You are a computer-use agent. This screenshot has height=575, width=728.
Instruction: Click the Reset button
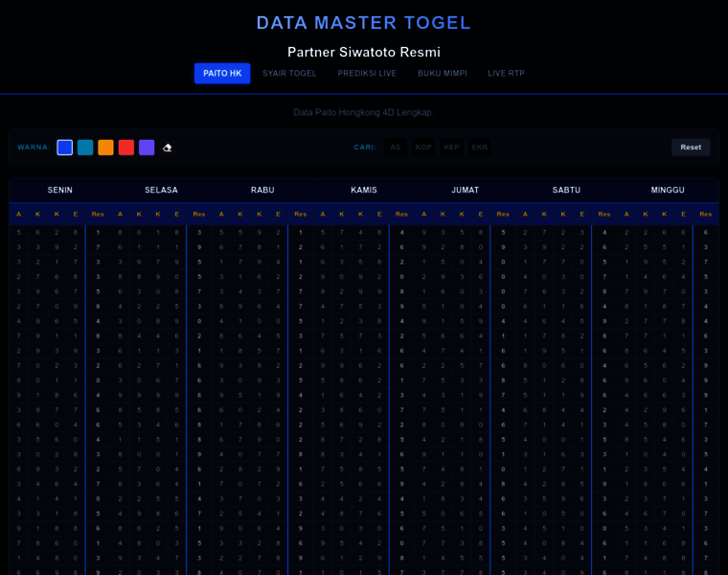tap(691, 148)
